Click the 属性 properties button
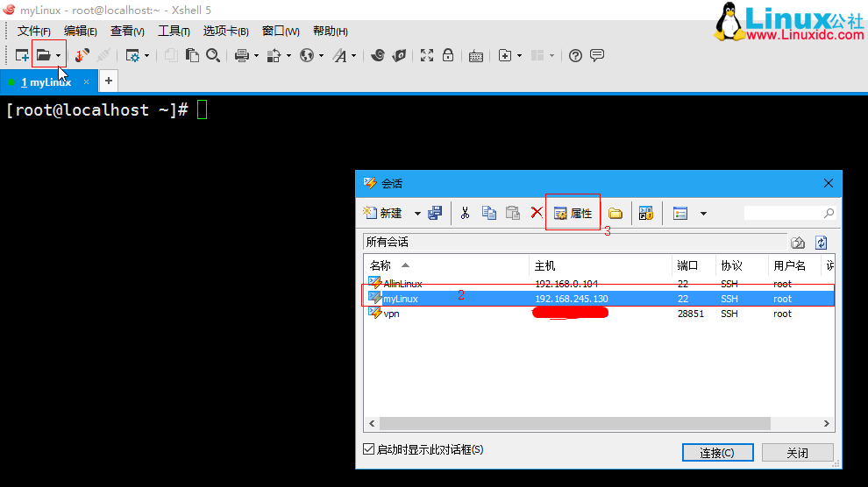This screenshot has width=868, height=487. pyautogui.click(x=573, y=214)
